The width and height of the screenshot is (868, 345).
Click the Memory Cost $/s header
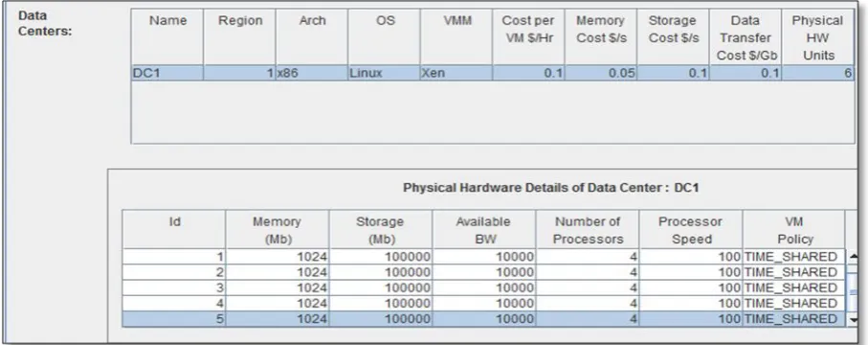coord(601,37)
